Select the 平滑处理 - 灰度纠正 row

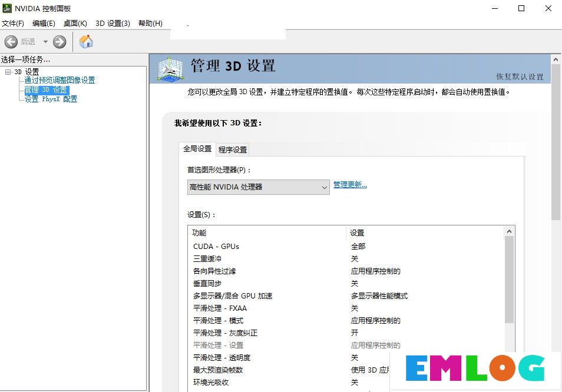(346, 333)
